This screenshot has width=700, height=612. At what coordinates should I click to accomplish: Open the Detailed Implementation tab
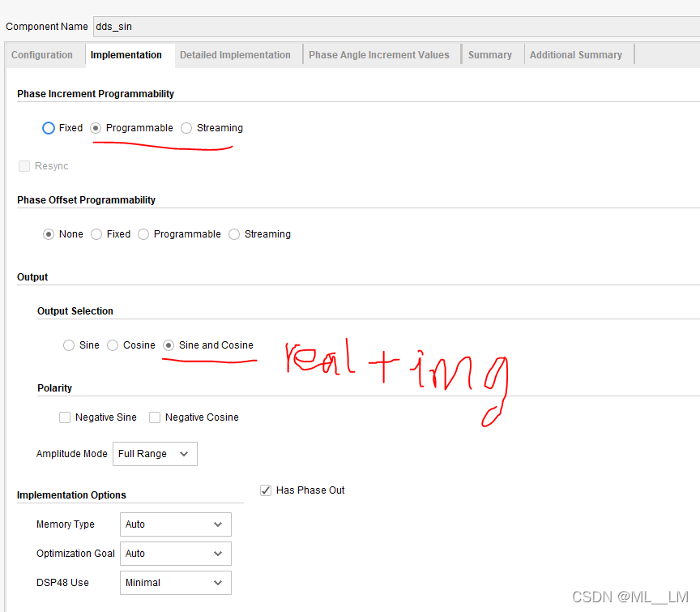point(235,55)
